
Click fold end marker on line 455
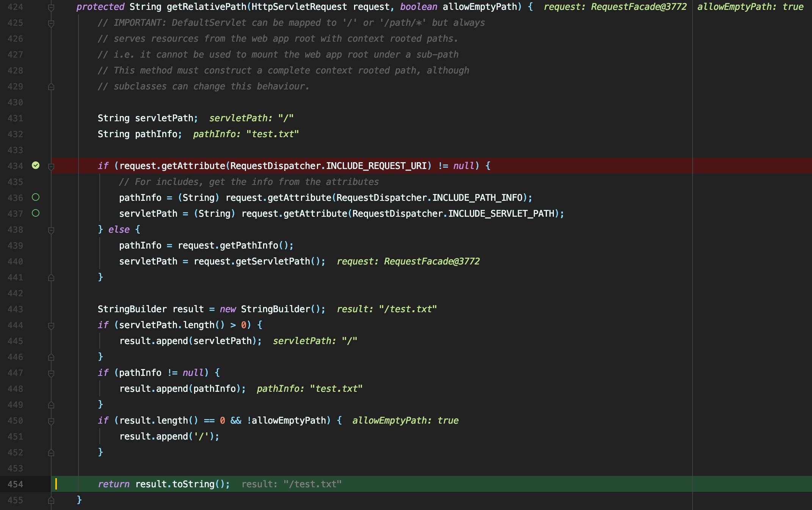click(51, 501)
